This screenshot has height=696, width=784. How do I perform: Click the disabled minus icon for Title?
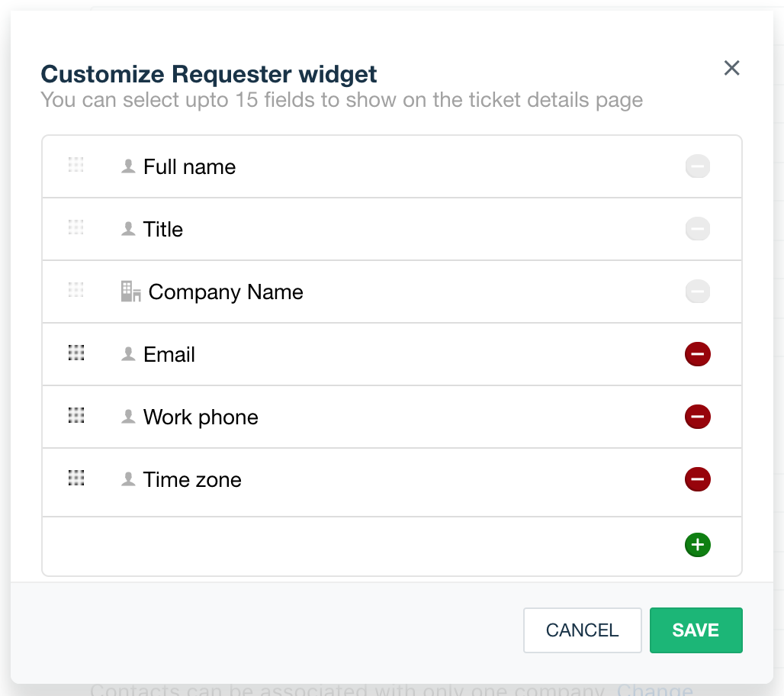(697, 229)
